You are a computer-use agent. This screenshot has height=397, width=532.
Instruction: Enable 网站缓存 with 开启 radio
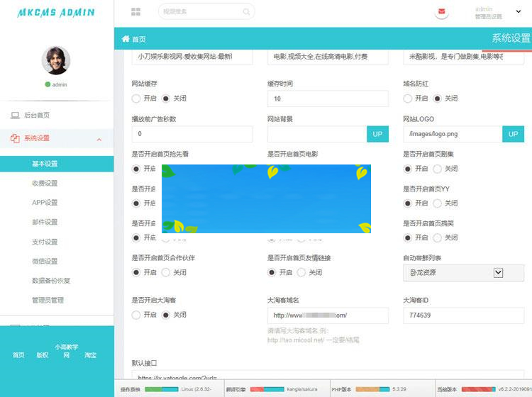pyautogui.click(x=136, y=99)
